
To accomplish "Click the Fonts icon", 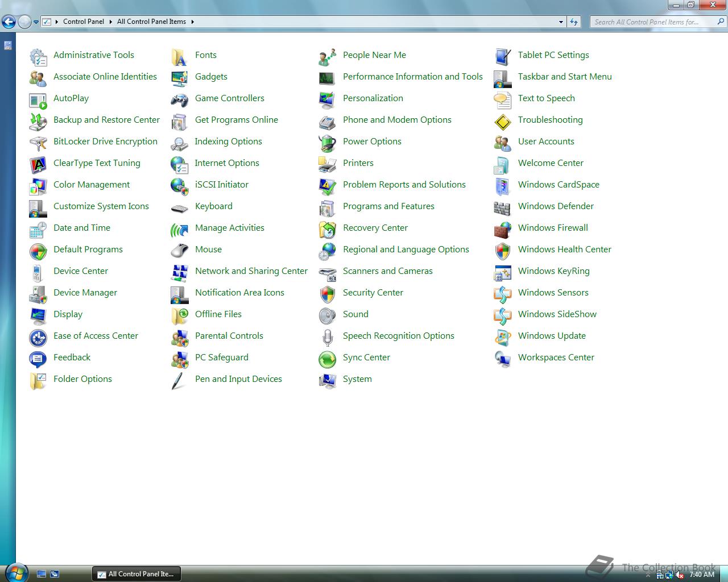I will 180,56.
